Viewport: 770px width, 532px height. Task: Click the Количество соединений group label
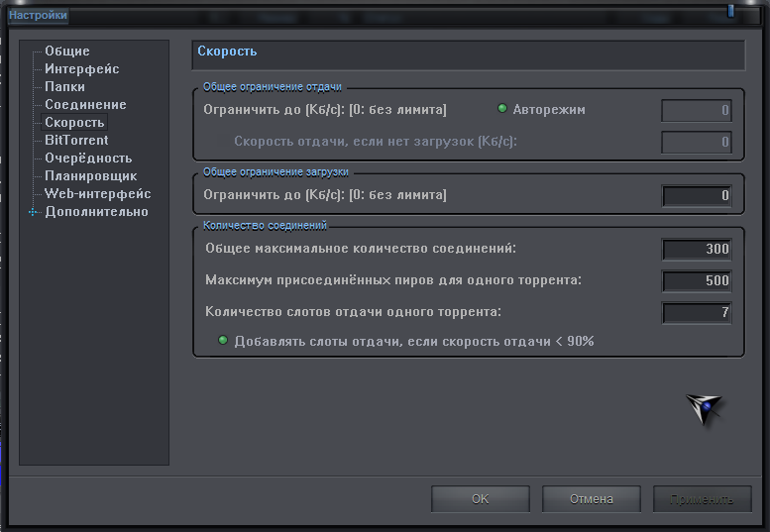click(266, 225)
